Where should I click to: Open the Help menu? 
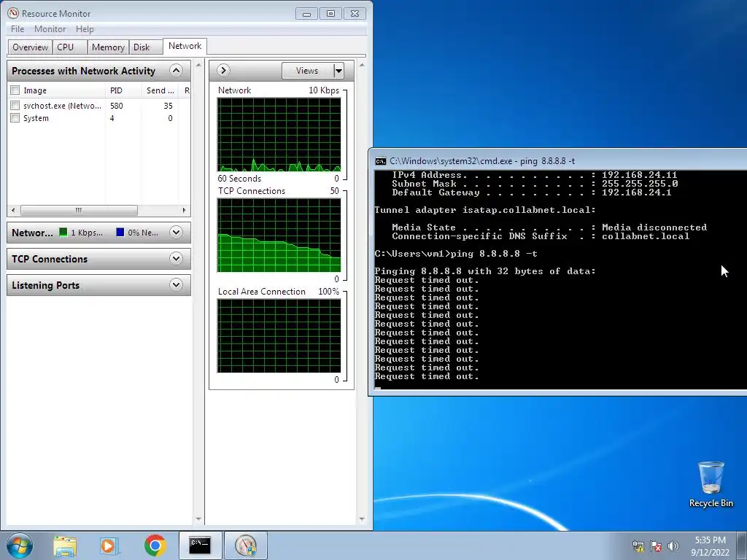pos(85,29)
